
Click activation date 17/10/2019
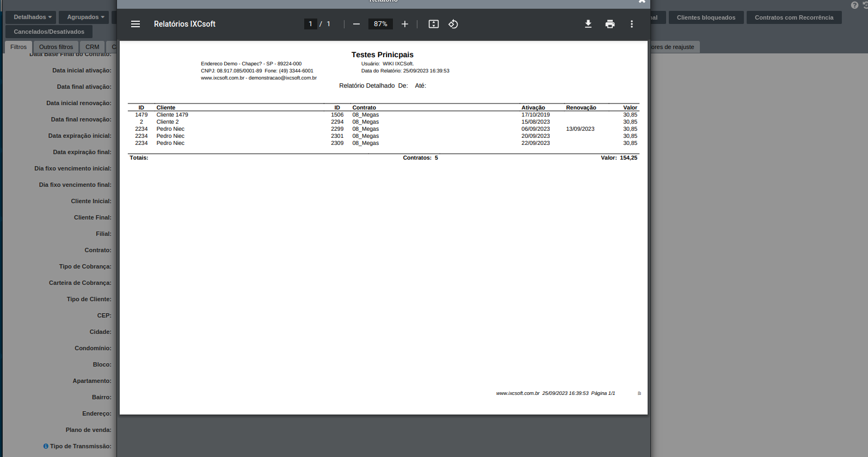(x=535, y=115)
